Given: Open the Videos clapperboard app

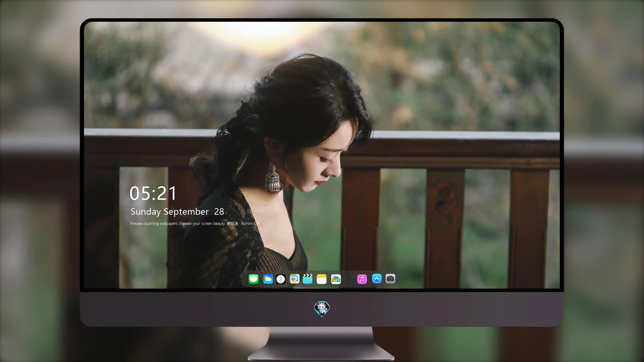Looking at the screenshot, I should pos(308,279).
